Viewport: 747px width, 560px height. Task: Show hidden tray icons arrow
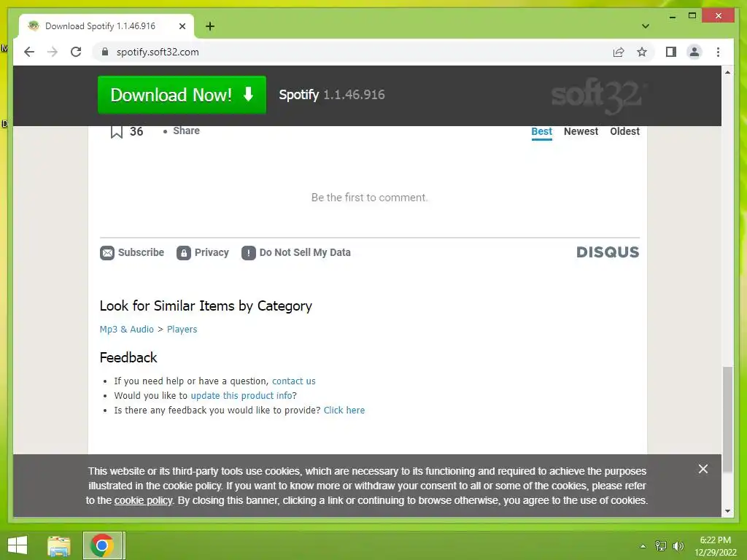643,546
